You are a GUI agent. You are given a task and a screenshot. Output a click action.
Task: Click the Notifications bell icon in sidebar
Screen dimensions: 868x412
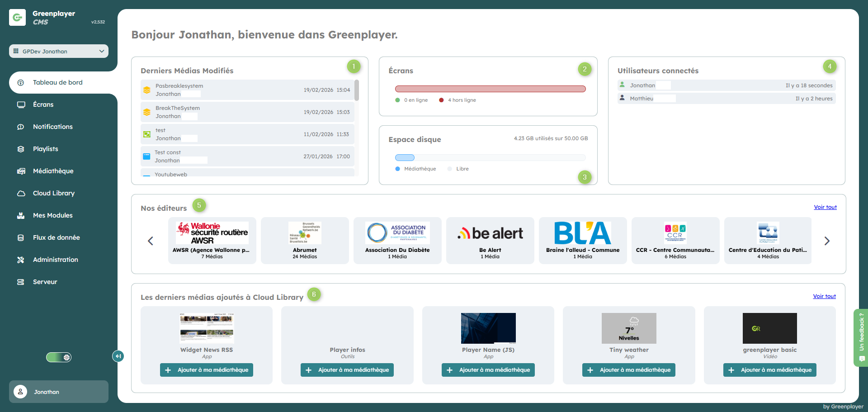(21, 127)
